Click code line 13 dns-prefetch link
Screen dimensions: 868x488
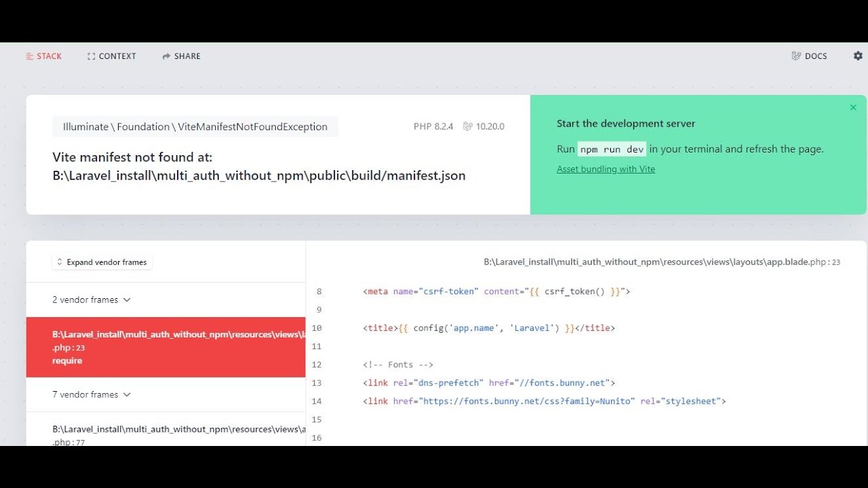click(x=489, y=383)
